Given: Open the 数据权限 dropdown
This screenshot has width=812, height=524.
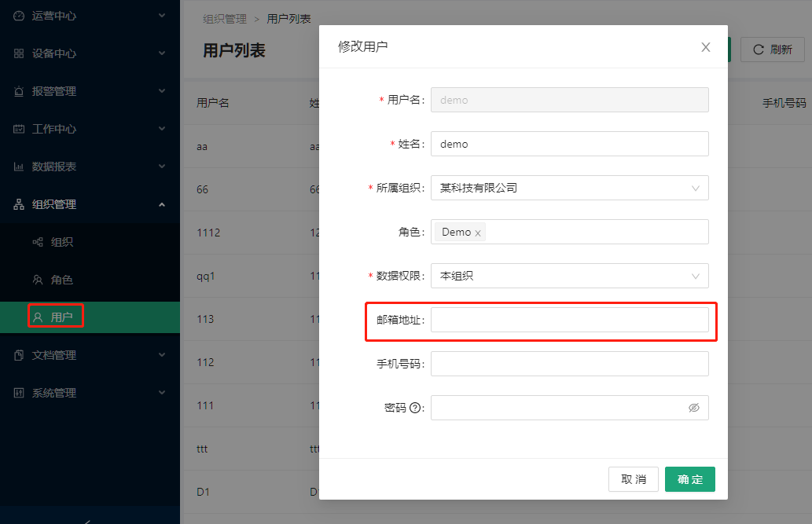Looking at the screenshot, I should click(569, 276).
